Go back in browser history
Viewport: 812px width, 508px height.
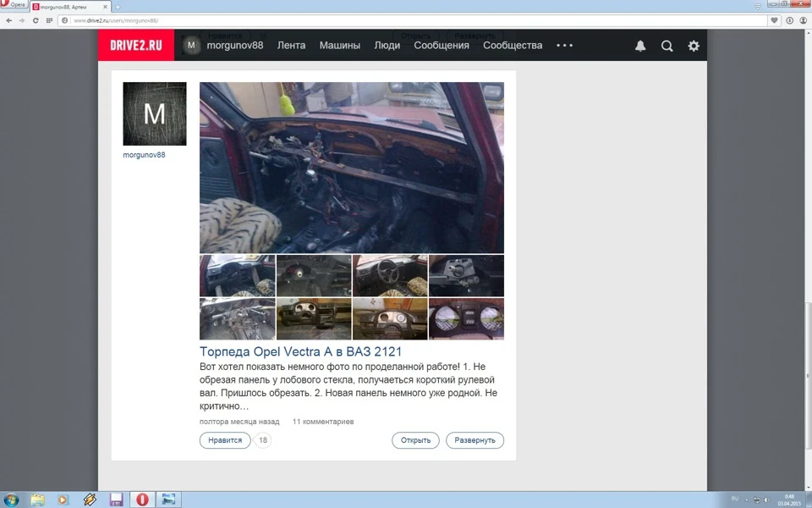pos(8,20)
